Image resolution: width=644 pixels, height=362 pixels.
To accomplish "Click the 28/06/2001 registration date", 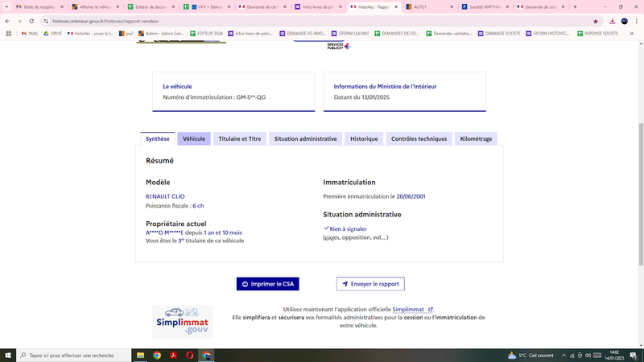I will tap(411, 196).
